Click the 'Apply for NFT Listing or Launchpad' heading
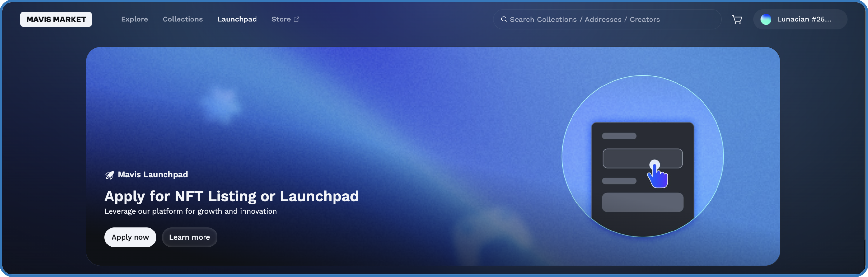 click(x=231, y=196)
